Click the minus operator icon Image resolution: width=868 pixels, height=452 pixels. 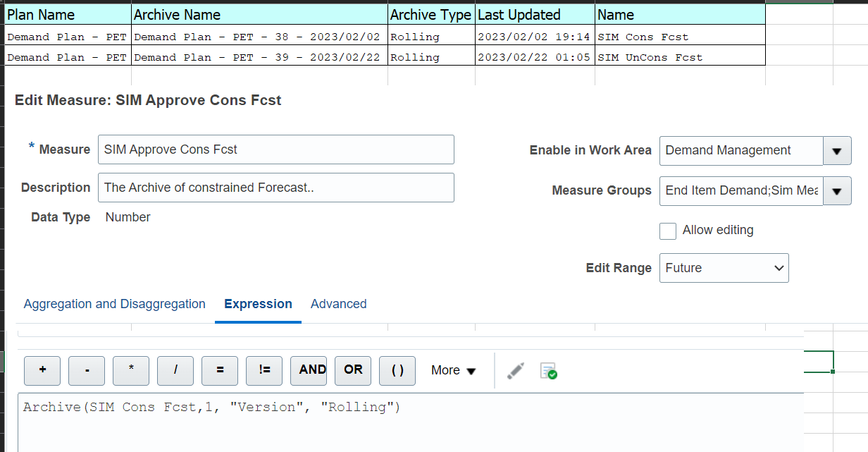(x=86, y=370)
